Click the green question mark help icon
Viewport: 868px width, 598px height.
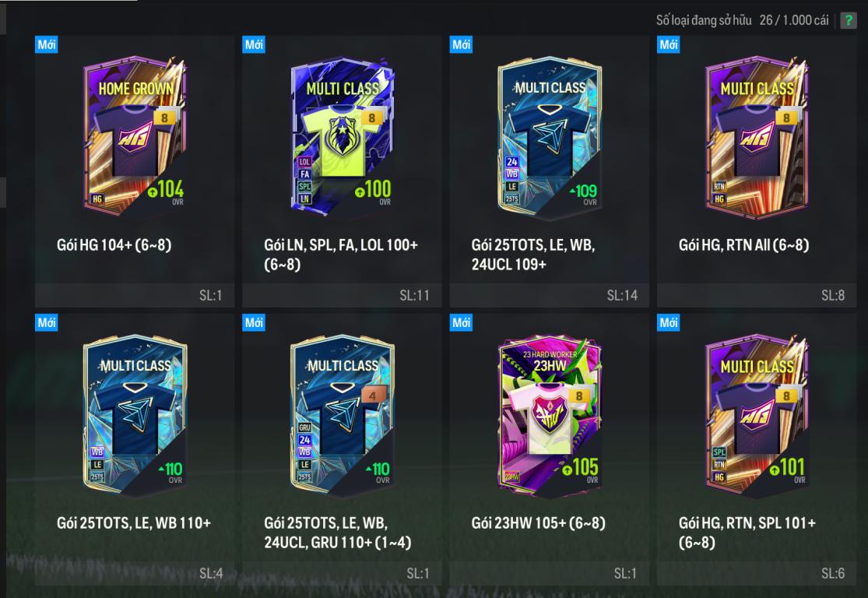point(848,20)
